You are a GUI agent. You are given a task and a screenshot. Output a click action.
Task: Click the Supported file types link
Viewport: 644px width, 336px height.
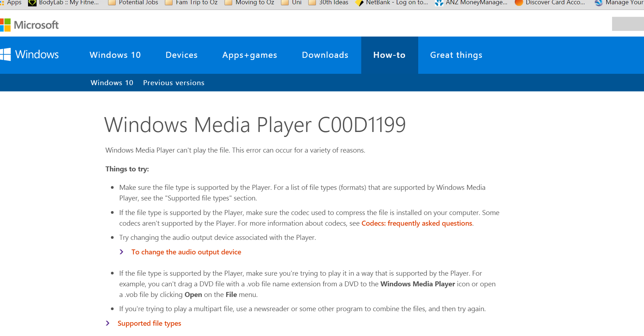(149, 323)
